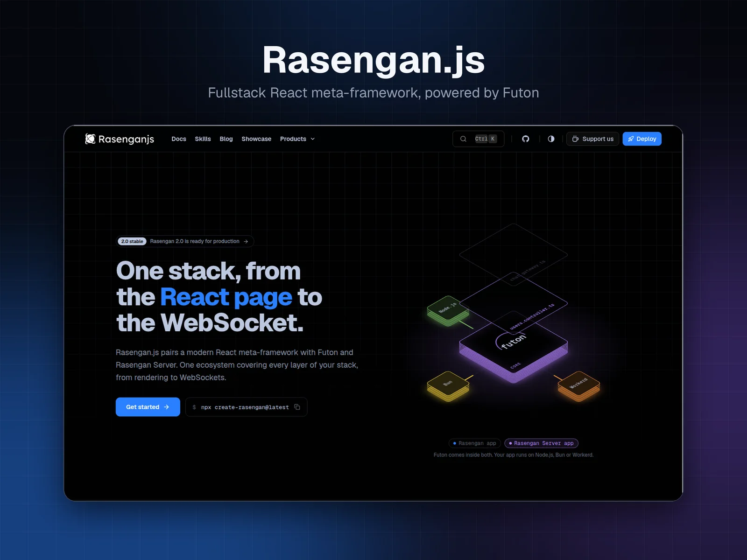Click the 2.0 stable badge

(x=132, y=241)
